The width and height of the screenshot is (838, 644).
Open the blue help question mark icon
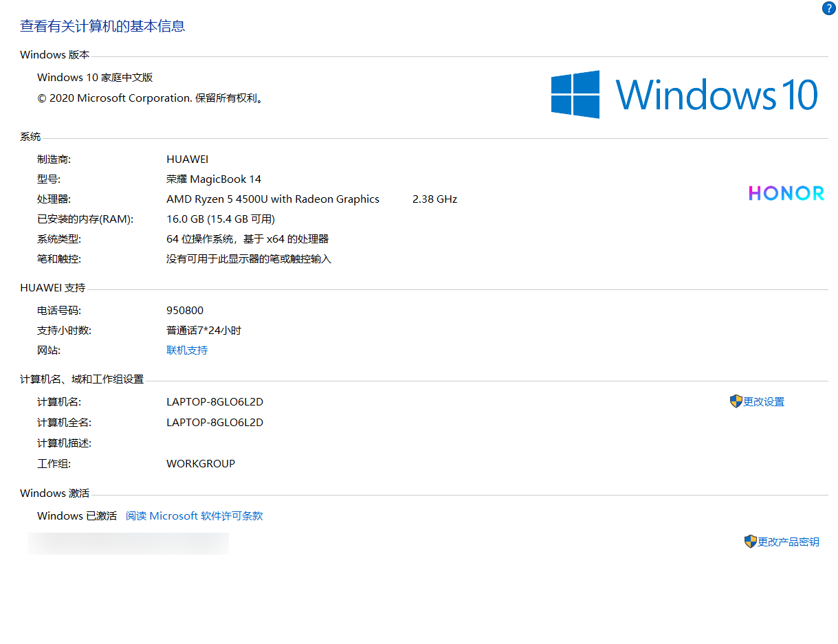828,9
